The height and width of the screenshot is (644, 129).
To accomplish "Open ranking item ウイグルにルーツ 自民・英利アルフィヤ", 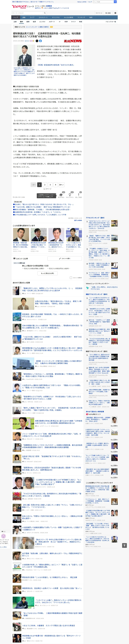I will pos(99,274).
